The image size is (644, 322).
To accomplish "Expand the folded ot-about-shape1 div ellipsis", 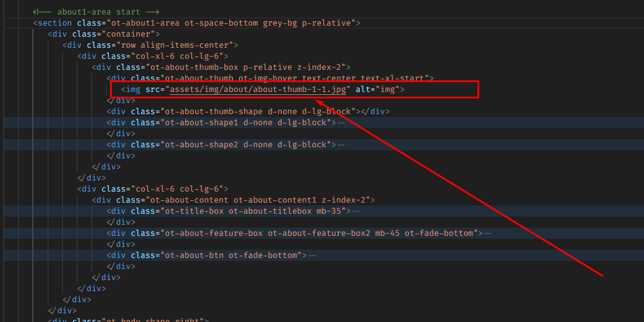I will tap(341, 123).
